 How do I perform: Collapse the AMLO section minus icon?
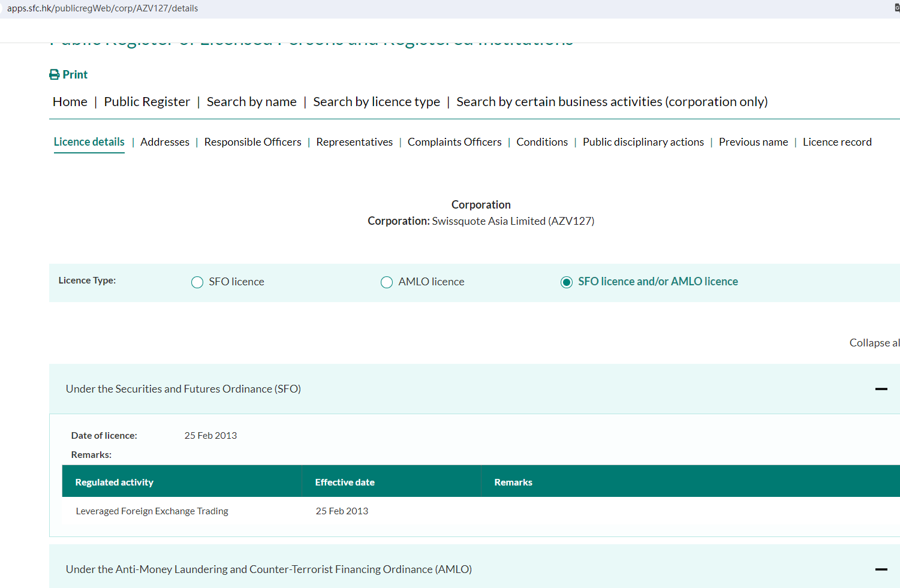tap(881, 569)
